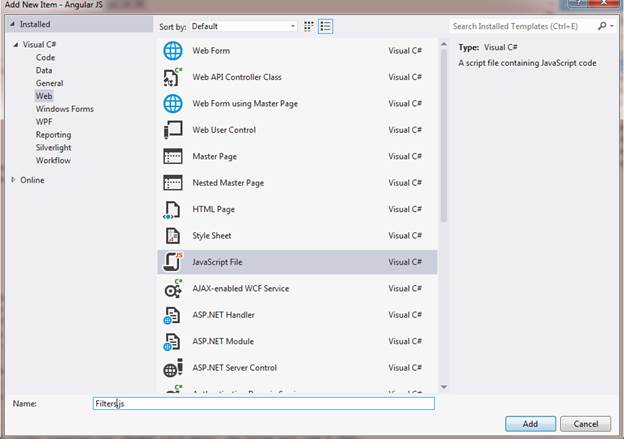Select the General category

coord(49,83)
